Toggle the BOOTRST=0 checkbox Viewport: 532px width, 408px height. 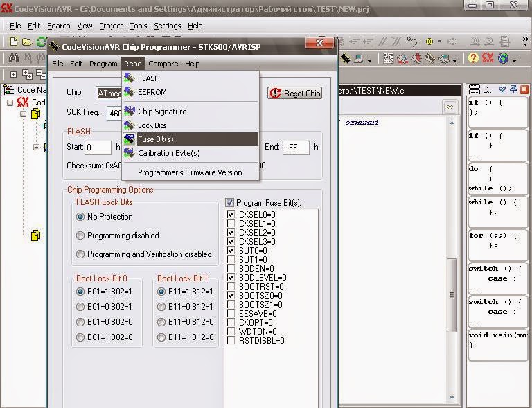[x=231, y=286]
